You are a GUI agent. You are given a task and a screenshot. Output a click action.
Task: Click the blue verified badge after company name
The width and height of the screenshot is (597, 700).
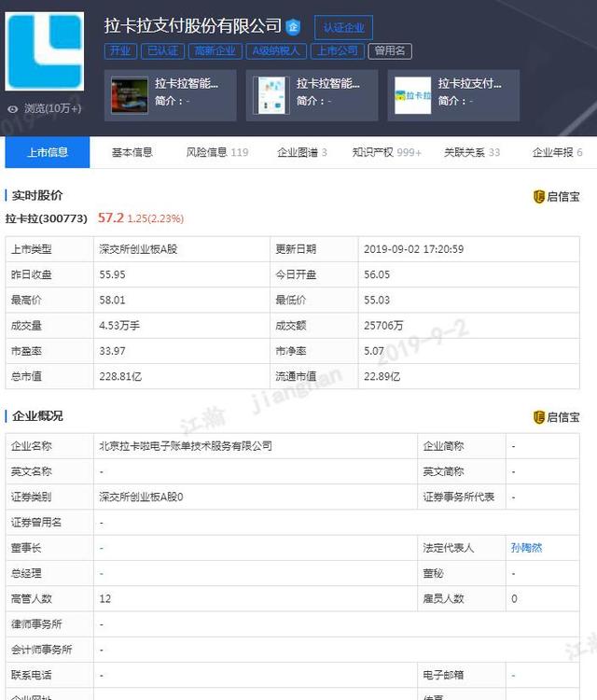click(x=293, y=27)
